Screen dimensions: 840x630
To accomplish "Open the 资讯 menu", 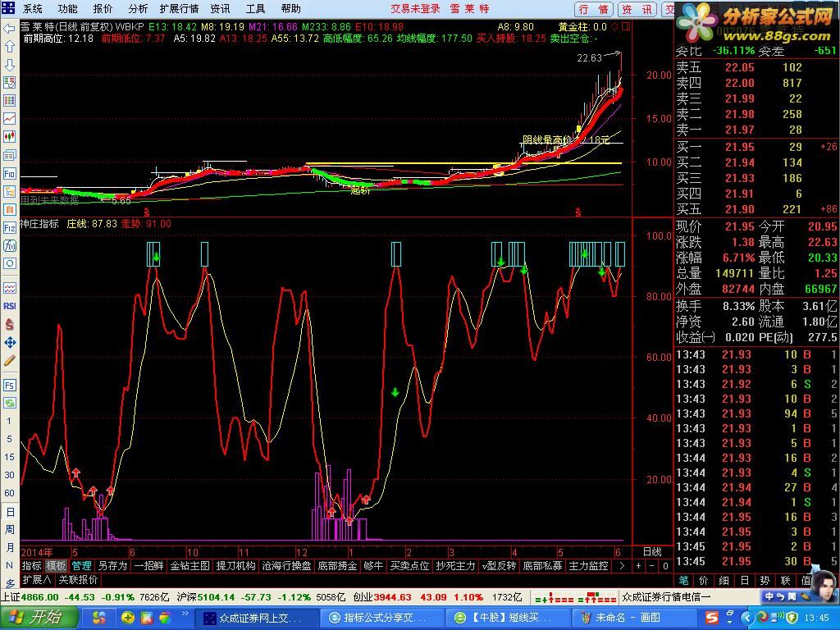I will click(x=220, y=9).
